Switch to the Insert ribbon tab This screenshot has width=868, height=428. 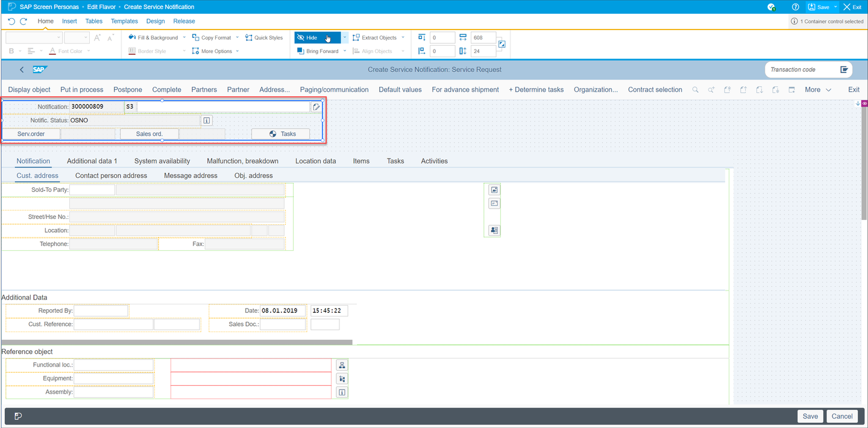click(69, 21)
